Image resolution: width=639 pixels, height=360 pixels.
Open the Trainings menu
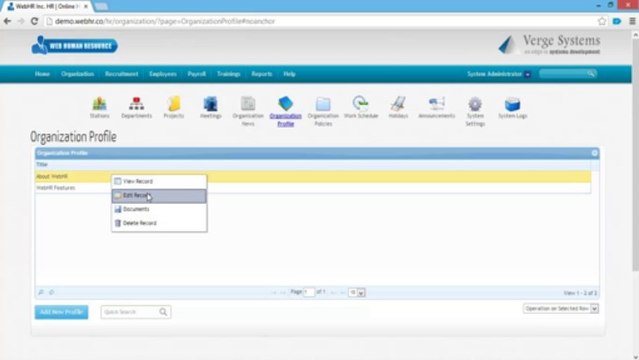tap(228, 74)
